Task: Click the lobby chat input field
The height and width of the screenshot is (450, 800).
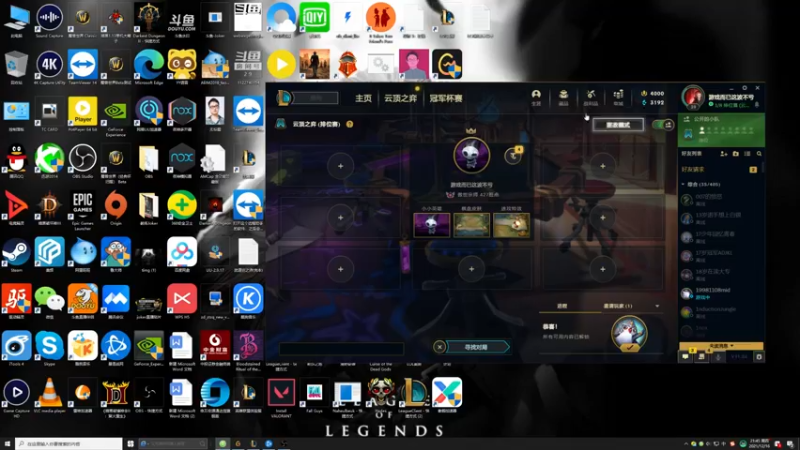Action: point(341,348)
